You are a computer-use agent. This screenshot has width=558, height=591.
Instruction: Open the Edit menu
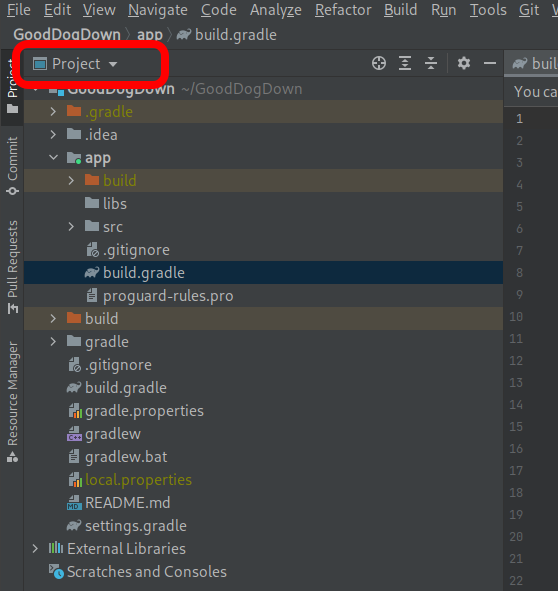57,10
